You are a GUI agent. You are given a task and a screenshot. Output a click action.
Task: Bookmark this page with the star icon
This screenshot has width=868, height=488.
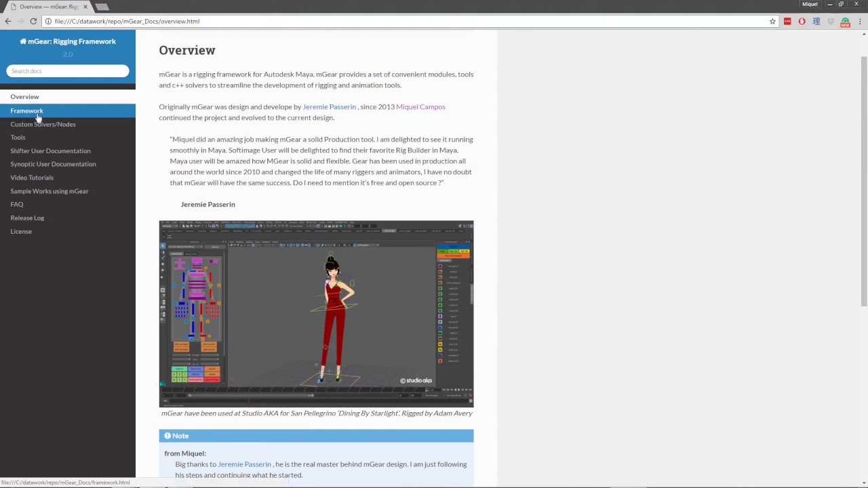click(x=772, y=21)
